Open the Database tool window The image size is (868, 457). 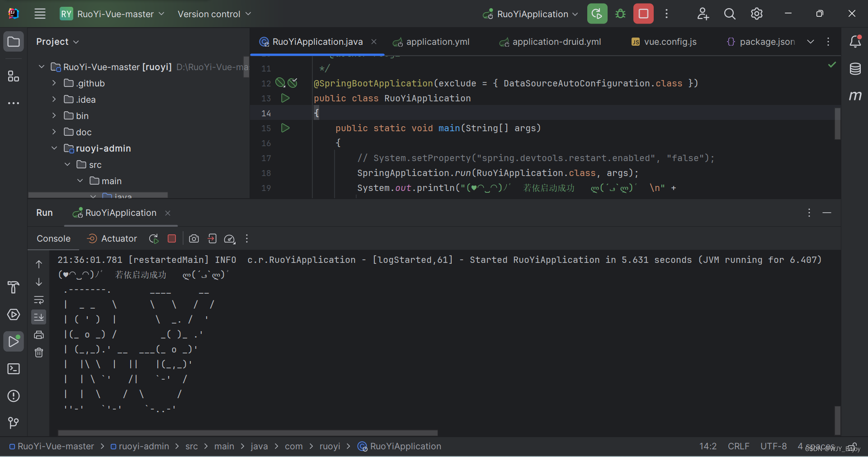tap(855, 69)
